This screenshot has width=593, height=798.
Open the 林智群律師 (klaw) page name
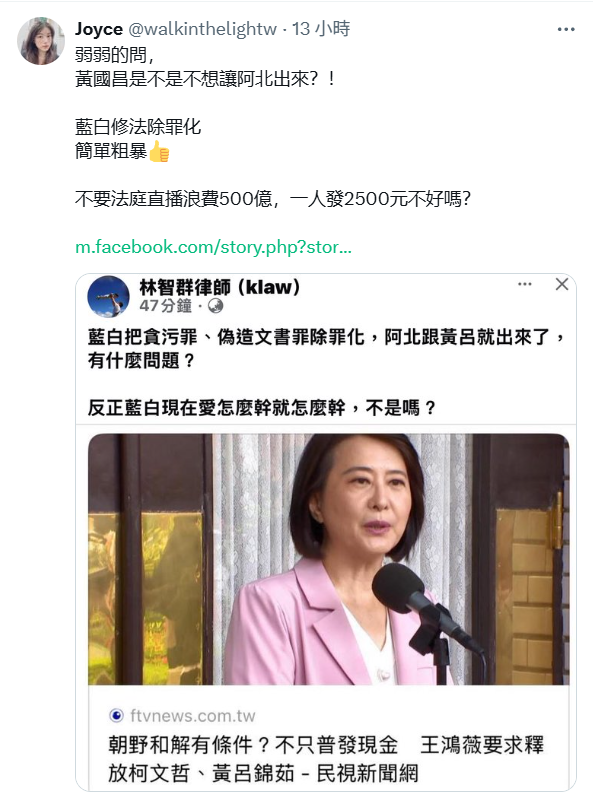220,287
